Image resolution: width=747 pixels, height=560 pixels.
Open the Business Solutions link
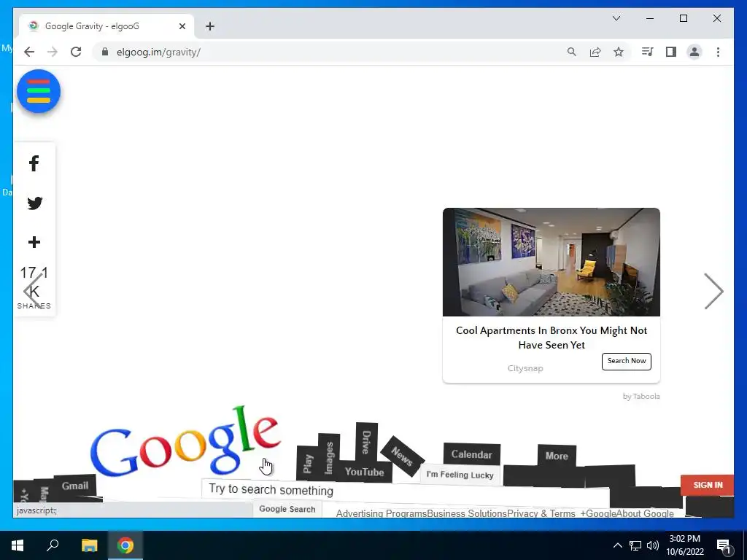point(467,513)
